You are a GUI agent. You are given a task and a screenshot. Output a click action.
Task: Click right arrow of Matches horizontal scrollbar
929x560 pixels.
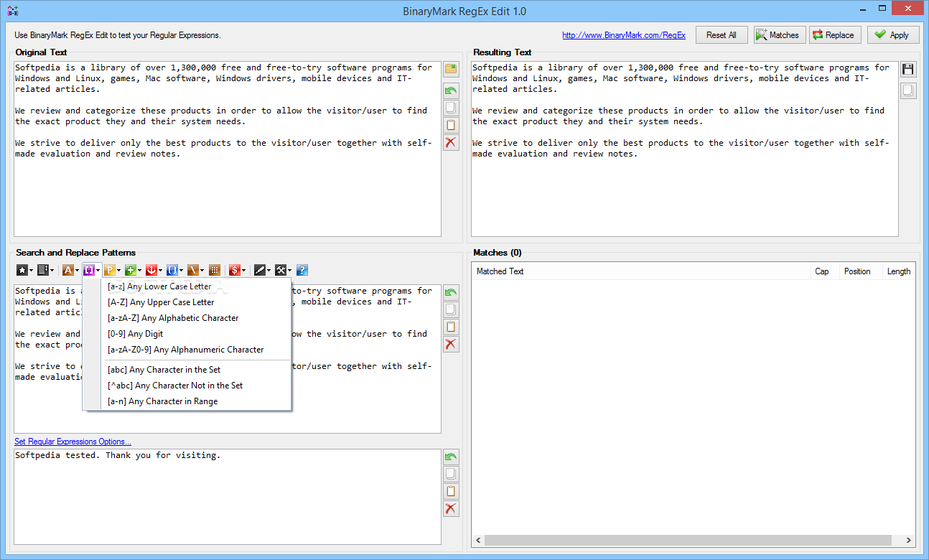(x=909, y=541)
